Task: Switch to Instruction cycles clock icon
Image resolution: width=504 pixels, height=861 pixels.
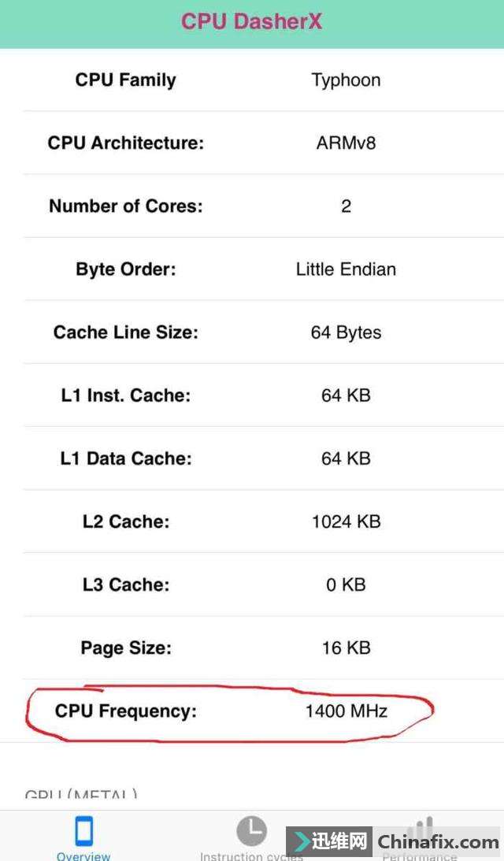Action: point(251,830)
